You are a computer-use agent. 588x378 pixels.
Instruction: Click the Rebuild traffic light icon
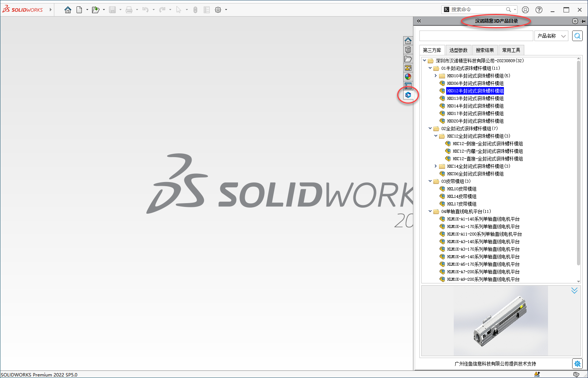[x=195, y=10]
